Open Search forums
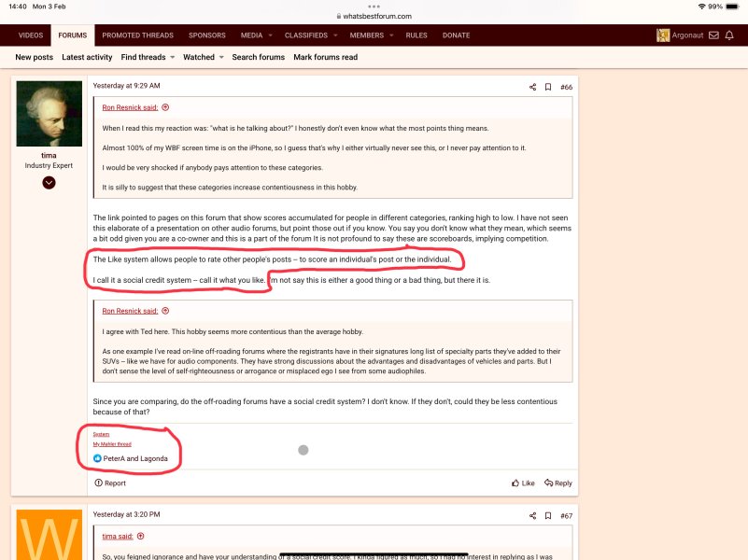This screenshot has height=560, width=748. tap(258, 57)
